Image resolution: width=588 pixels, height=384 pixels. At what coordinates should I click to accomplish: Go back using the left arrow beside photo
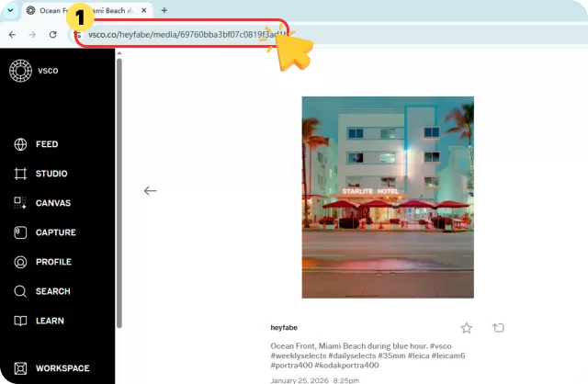tap(150, 190)
